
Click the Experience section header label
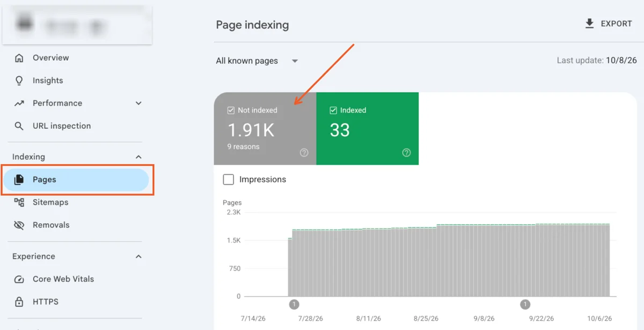(x=34, y=256)
